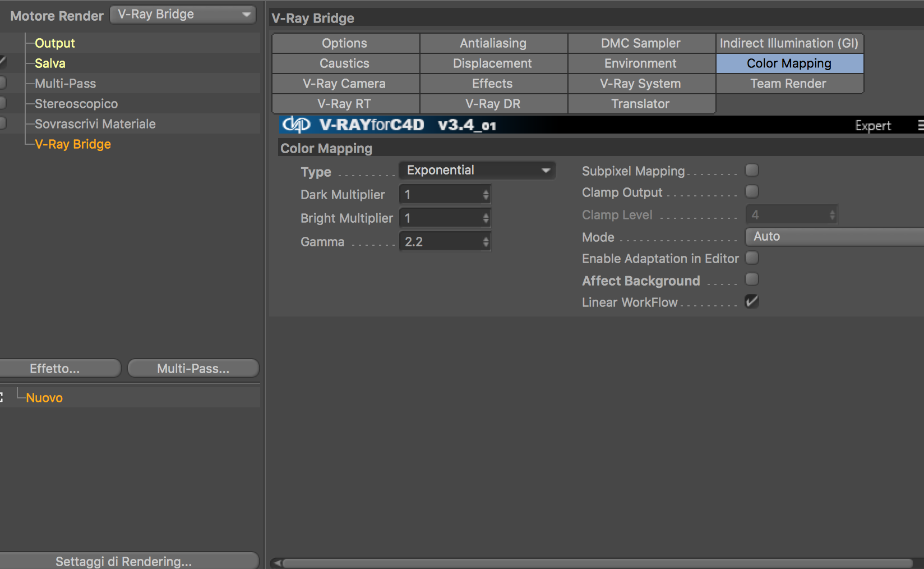Enable Adaptation in Editor checkbox
This screenshot has width=924, height=569.
(x=752, y=258)
